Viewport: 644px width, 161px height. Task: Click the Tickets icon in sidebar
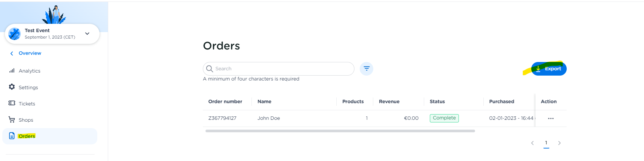coord(12,103)
